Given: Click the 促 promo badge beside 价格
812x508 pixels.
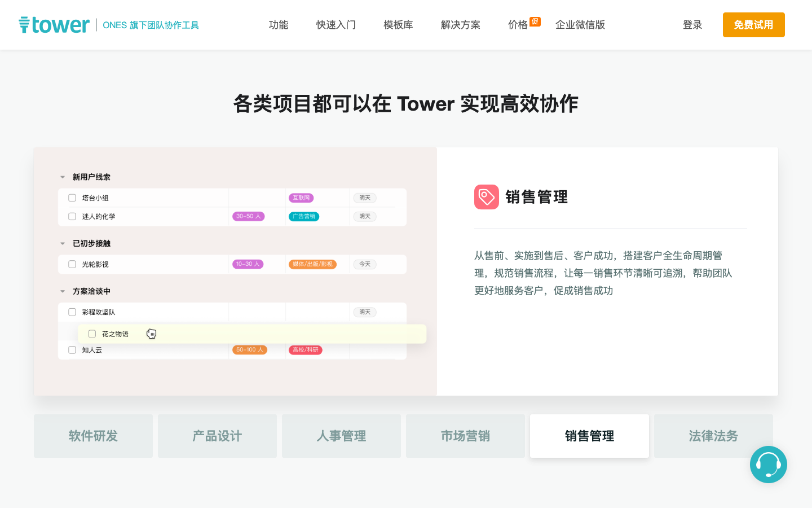Looking at the screenshot, I should [x=535, y=21].
